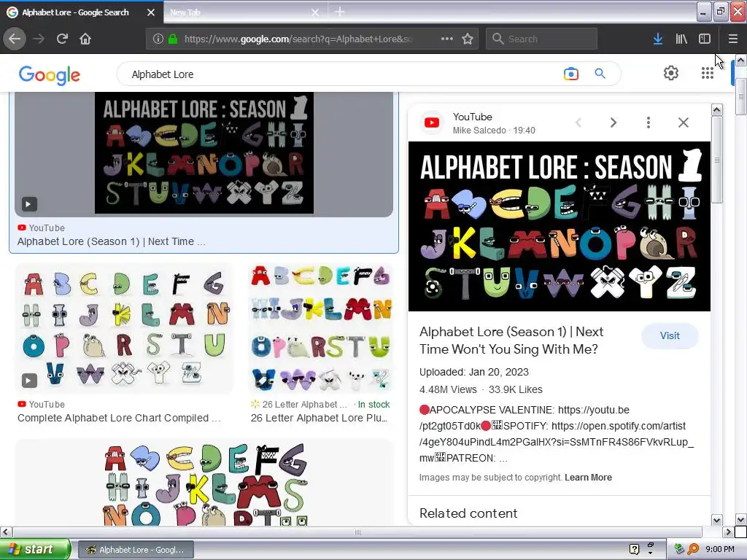The image size is (747, 560).
Task: Open the Firefox downloads arrow
Action: (x=658, y=39)
